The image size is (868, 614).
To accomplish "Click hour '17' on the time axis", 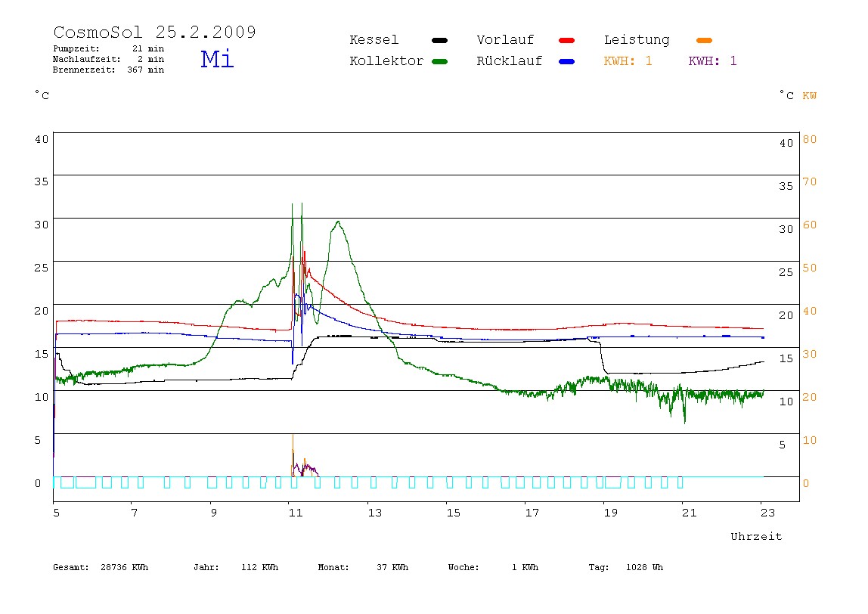I will click(x=532, y=513).
